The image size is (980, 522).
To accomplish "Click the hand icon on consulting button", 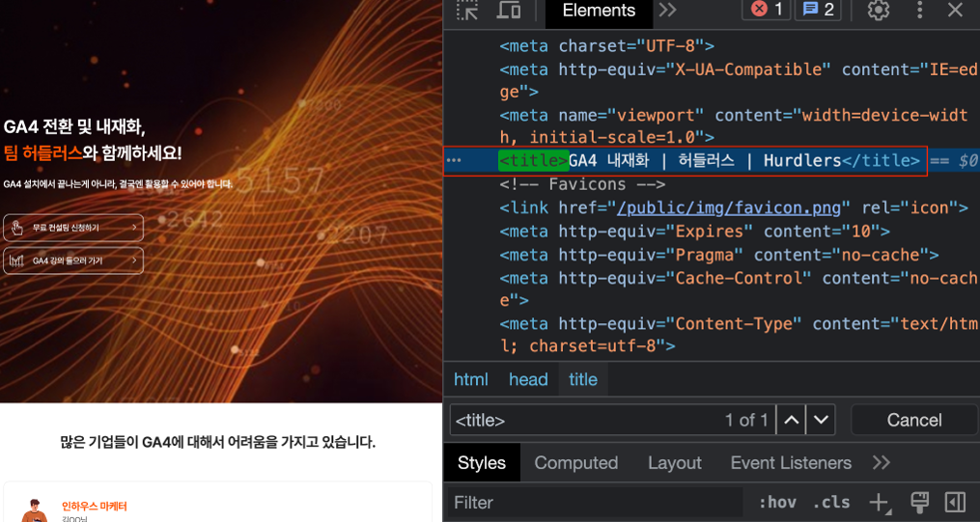I will click(x=16, y=228).
